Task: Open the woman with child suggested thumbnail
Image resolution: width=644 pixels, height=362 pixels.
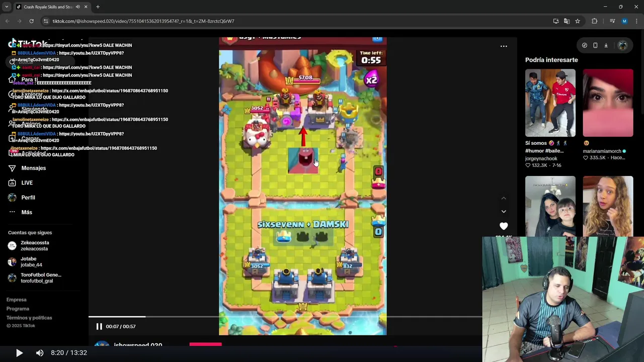Action: [x=550, y=206]
